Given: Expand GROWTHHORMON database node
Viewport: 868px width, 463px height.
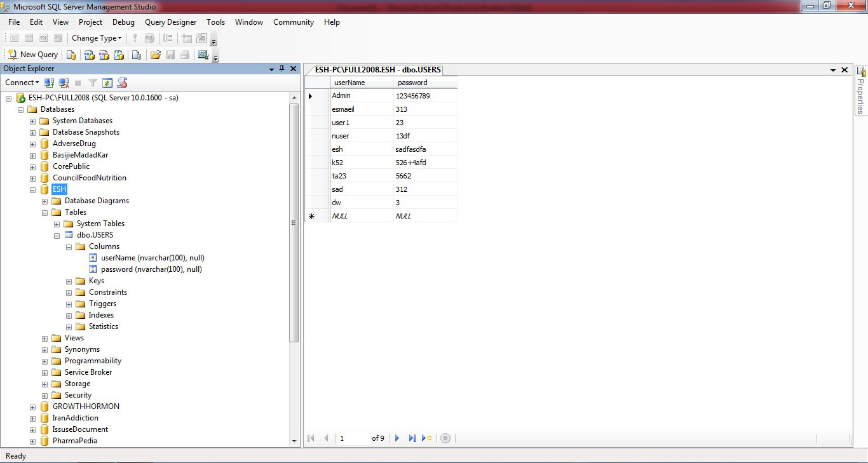Looking at the screenshot, I should 32,406.
